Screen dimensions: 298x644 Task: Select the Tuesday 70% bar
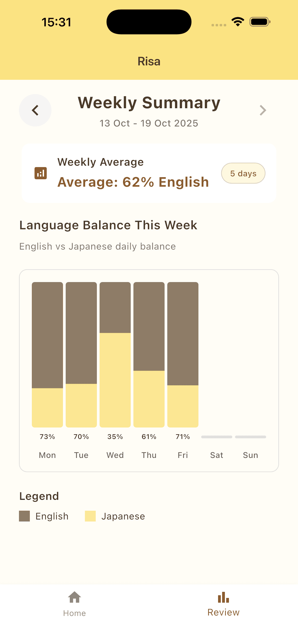pyautogui.click(x=81, y=355)
